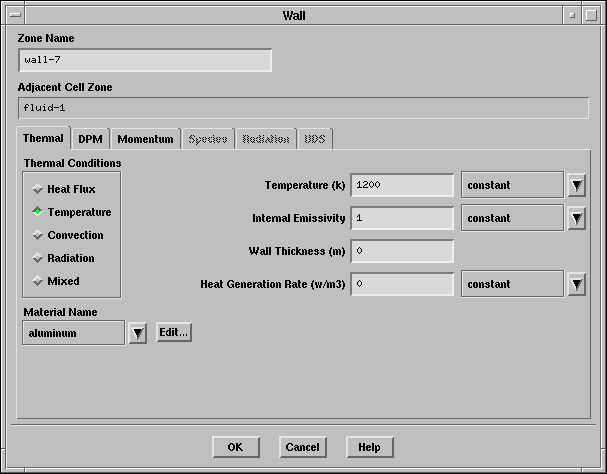Image resolution: width=607 pixels, height=474 pixels.
Task: Select the Convection thermal condition
Action: 68,235
